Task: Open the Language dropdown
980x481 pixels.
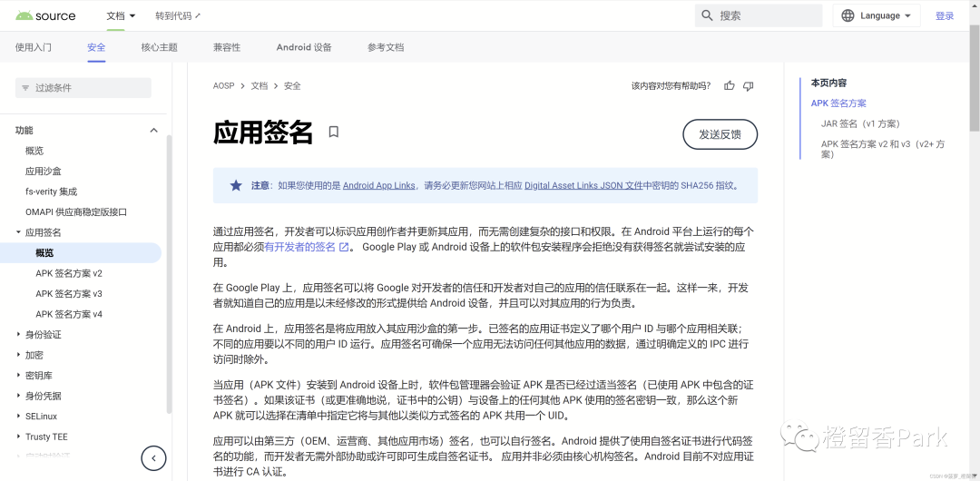Action: coord(877,15)
